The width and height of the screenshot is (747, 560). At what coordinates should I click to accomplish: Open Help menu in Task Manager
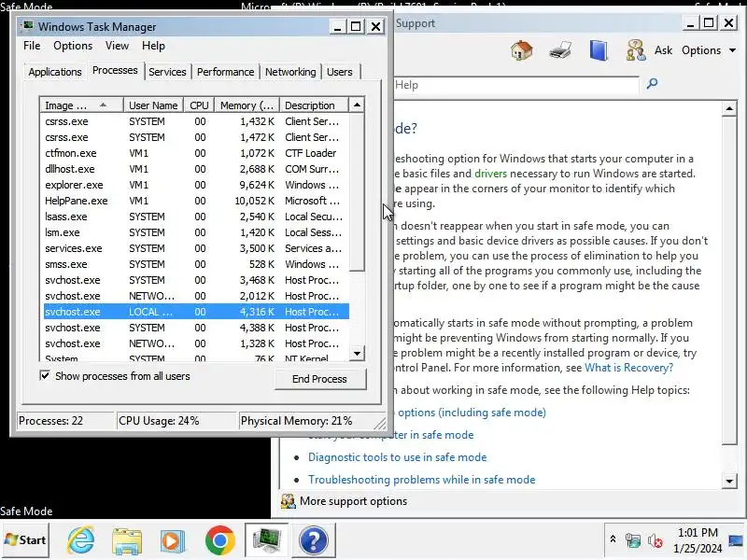coord(153,46)
